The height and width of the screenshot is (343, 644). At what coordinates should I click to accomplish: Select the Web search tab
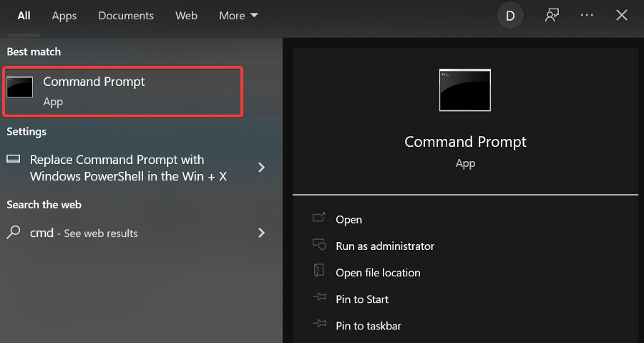[x=186, y=16]
